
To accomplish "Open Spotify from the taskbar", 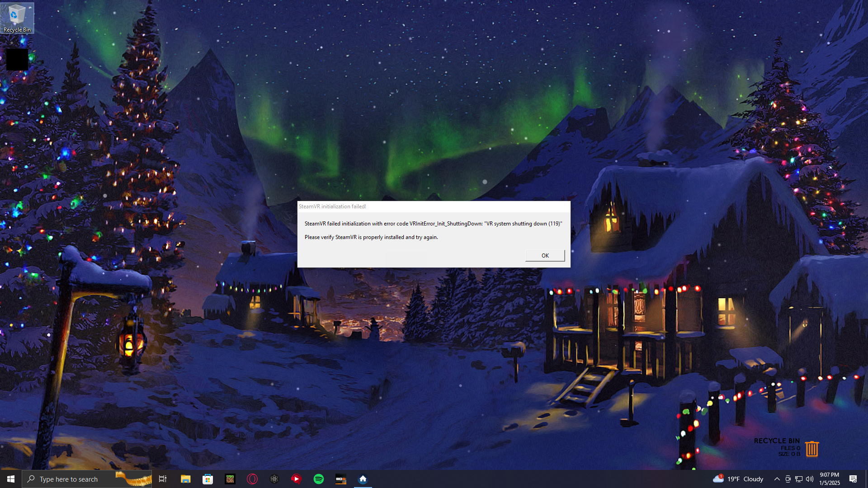I will click(x=318, y=479).
